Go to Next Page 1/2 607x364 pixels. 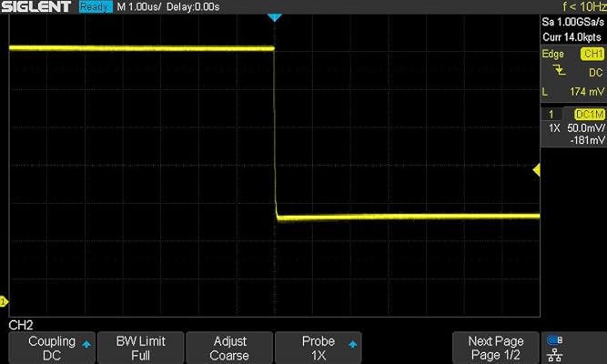coord(495,348)
